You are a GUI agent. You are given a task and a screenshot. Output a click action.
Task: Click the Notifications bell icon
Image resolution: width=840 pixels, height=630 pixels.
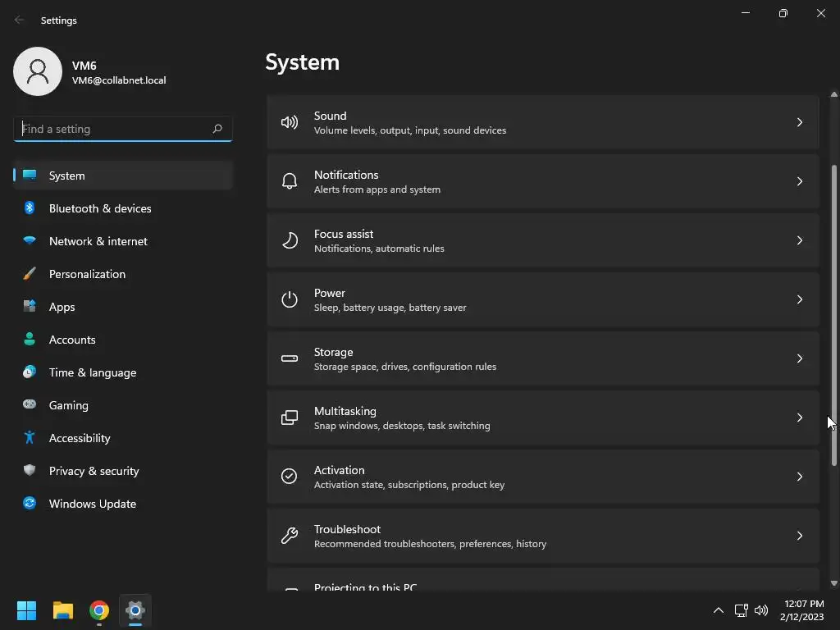290,181
